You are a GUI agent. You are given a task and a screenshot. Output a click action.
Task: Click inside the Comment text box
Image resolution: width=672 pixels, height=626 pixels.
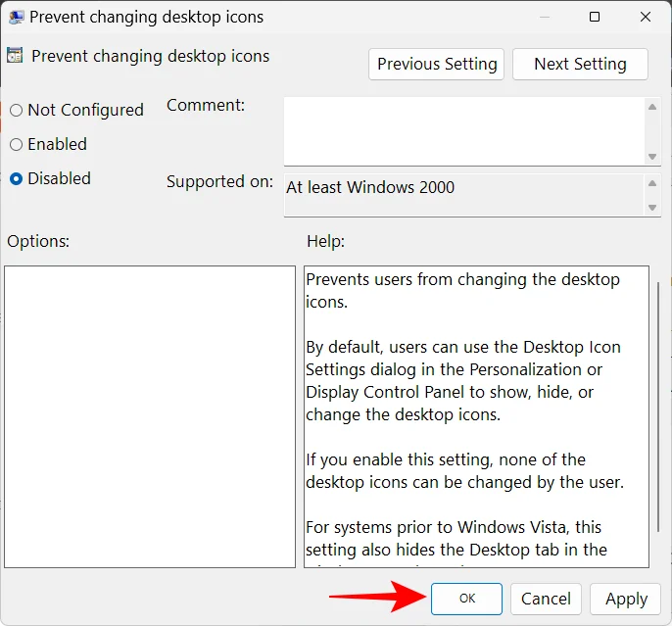coord(464,131)
